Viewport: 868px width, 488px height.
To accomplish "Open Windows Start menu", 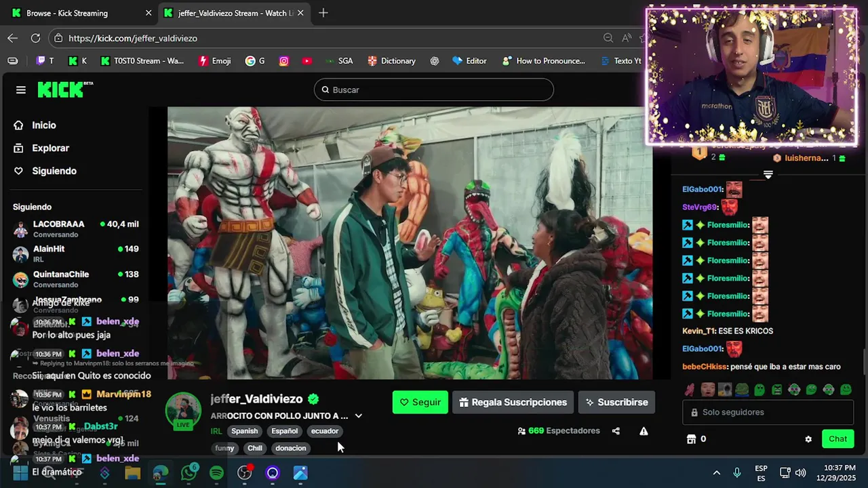I will point(20,473).
